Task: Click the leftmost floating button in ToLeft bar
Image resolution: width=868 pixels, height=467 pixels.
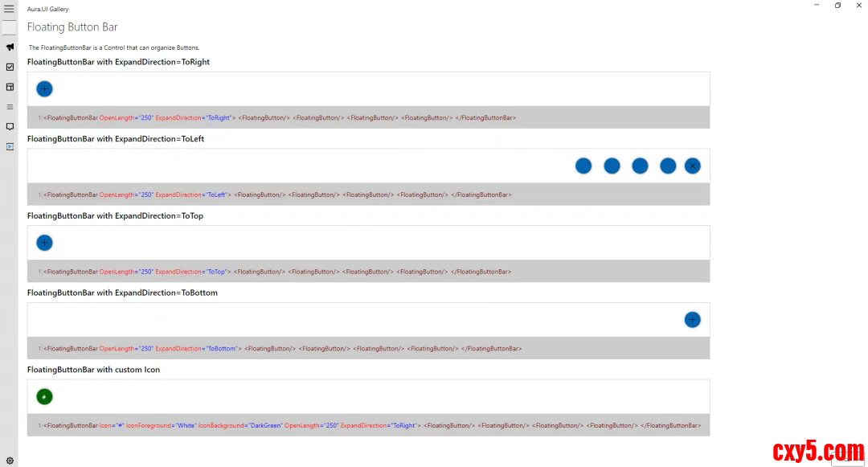Action: pyautogui.click(x=583, y=166)
